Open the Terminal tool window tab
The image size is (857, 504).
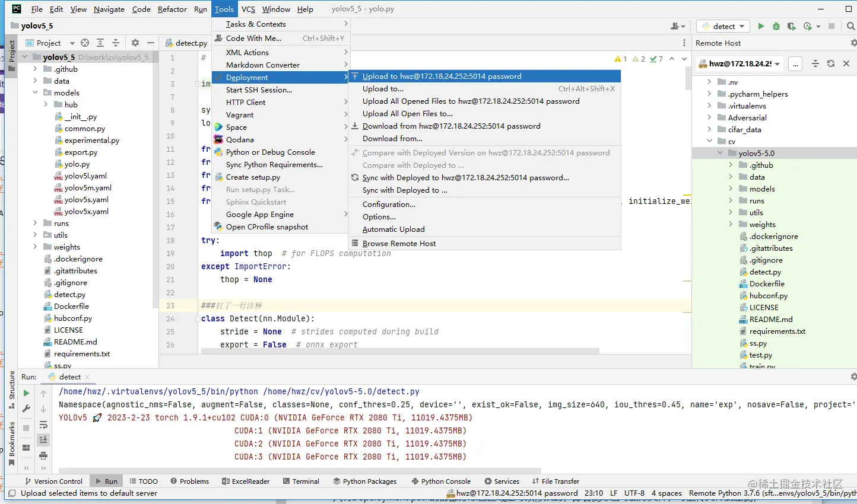pos(301,481)
